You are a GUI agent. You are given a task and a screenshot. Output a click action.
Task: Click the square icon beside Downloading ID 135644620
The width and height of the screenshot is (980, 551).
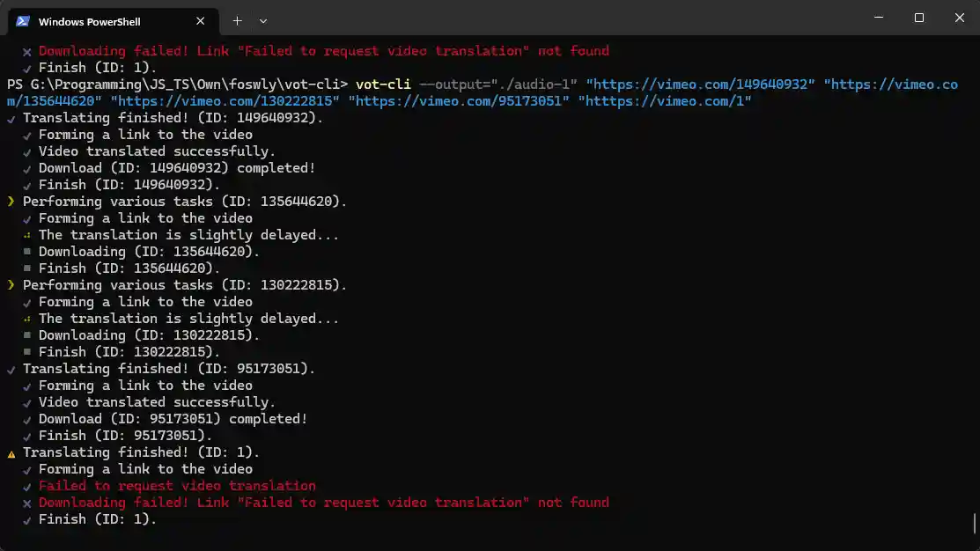(27, 252)
